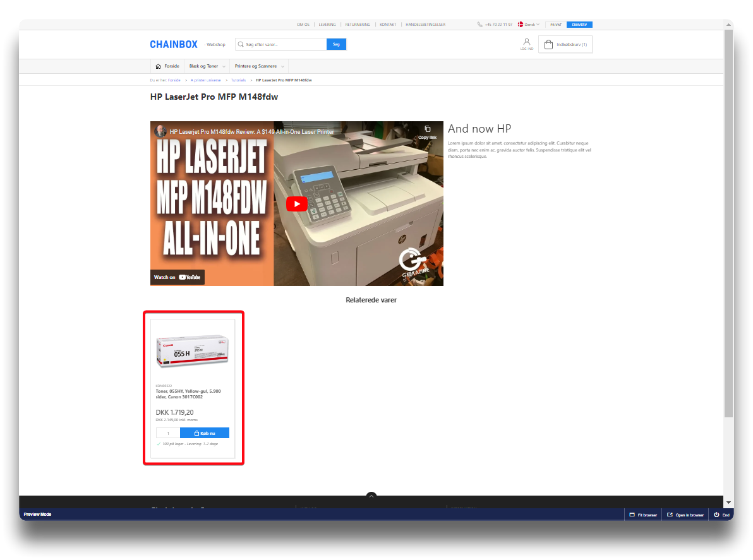
Task: Click Copy link icon on video
Action: click(x=428, y=132)
